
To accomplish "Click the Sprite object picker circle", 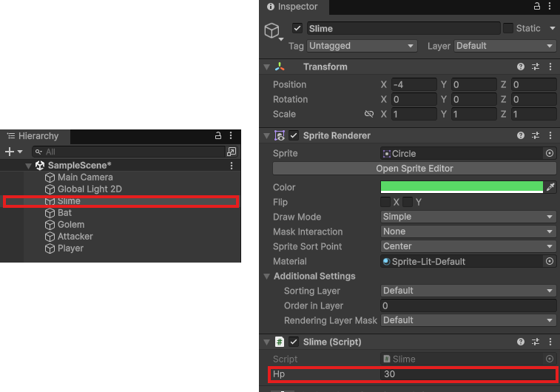I will point(550,153).
